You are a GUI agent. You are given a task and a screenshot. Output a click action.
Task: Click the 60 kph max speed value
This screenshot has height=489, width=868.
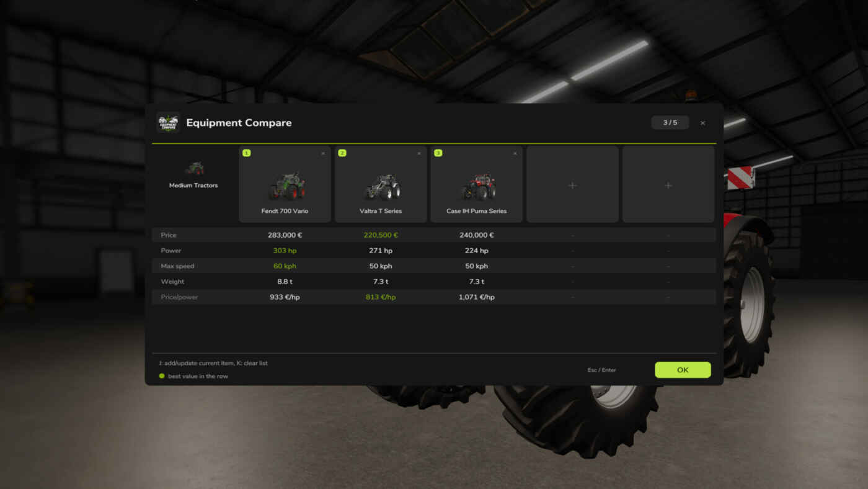click(285, 266)
